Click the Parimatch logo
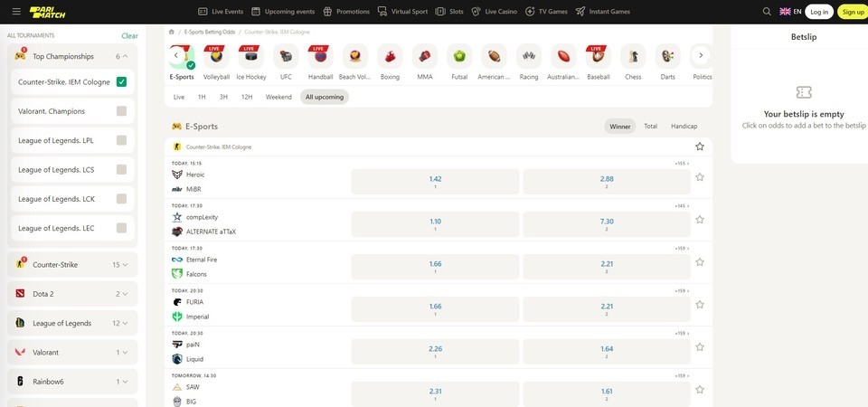Screen dimensions: 868x407 coord(47,12)
